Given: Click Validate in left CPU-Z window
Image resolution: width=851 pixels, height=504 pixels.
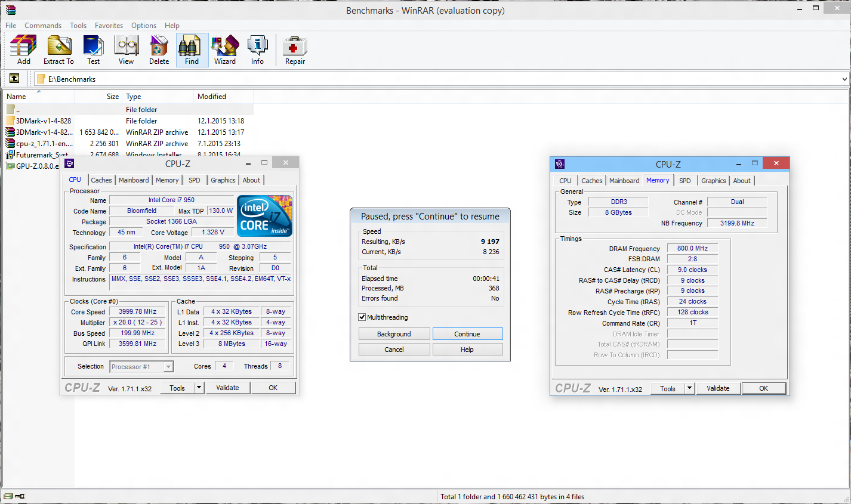Looking at the screenshot, I should point(227,388).
